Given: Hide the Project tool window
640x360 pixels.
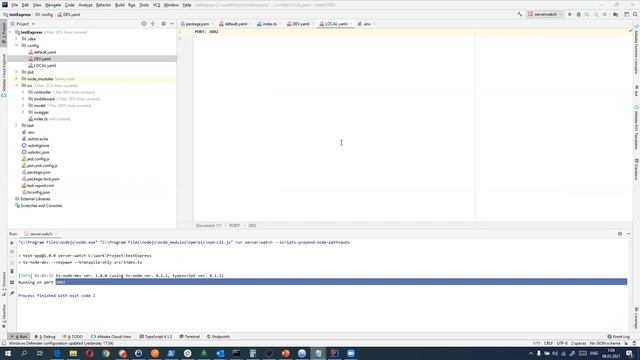Looking at the screenshot, I should [172, 24].
